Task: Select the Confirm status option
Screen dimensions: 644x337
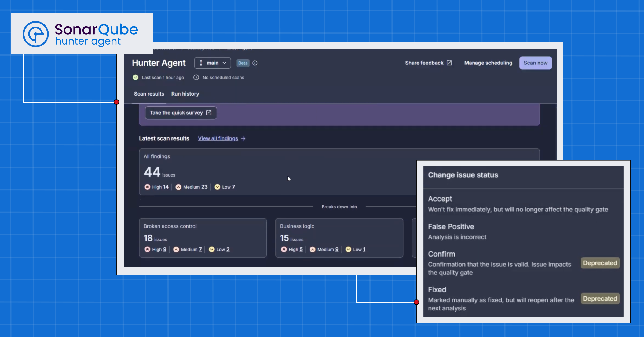Action: click(x=523, y=263)
